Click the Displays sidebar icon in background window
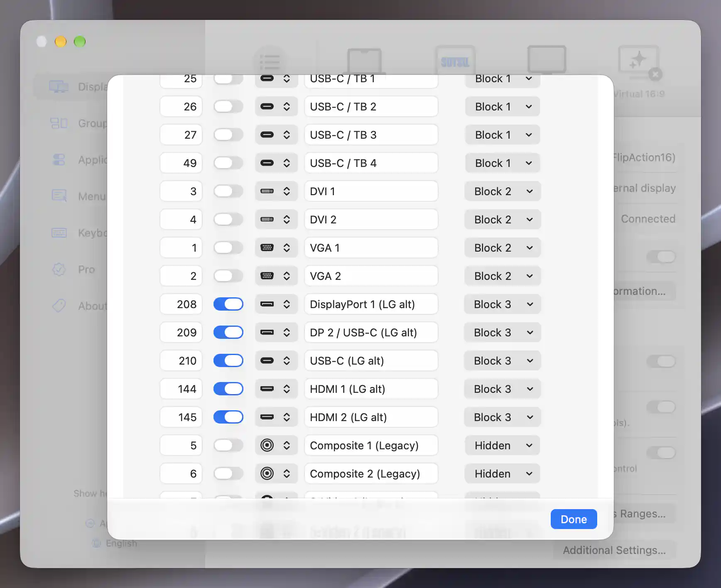721x588 pixels. [59, 87]
